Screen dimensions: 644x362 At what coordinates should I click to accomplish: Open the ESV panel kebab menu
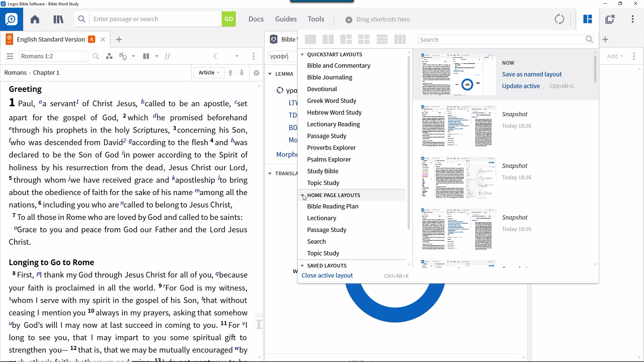[x=254, y=56]
